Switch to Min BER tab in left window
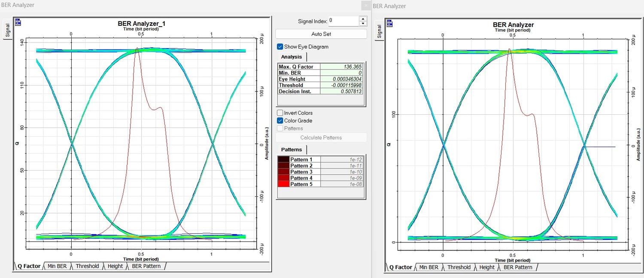 57,266
